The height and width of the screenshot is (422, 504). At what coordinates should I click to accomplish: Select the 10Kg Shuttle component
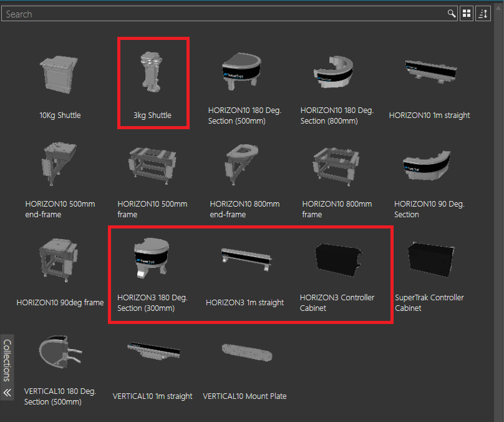click(x=59, y=75)
